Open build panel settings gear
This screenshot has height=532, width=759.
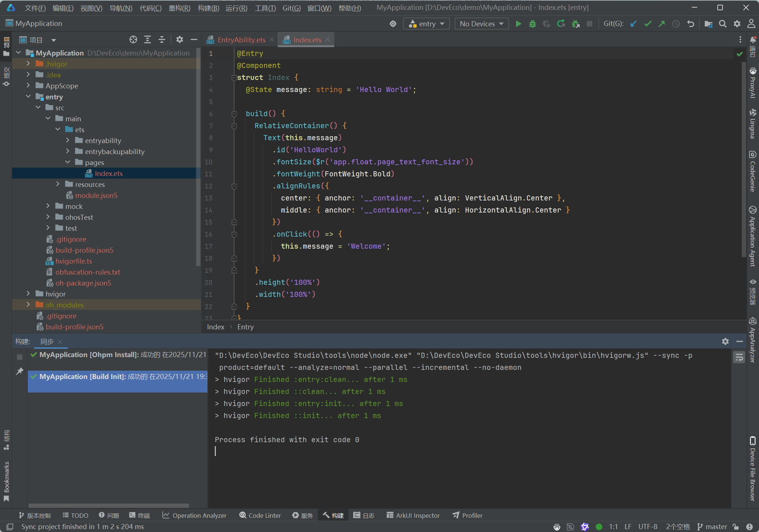tap(725, 341)
